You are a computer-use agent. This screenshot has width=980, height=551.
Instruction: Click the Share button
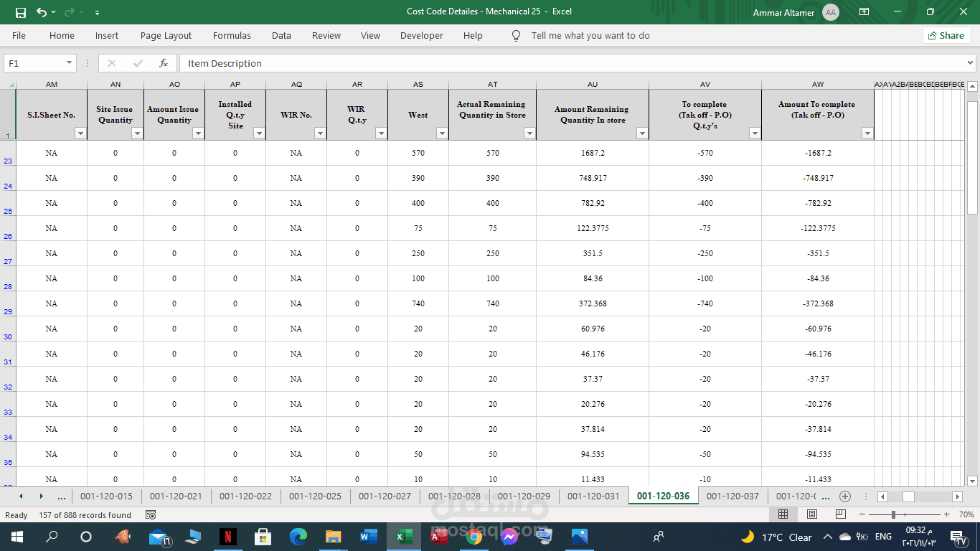pos(946,35)
